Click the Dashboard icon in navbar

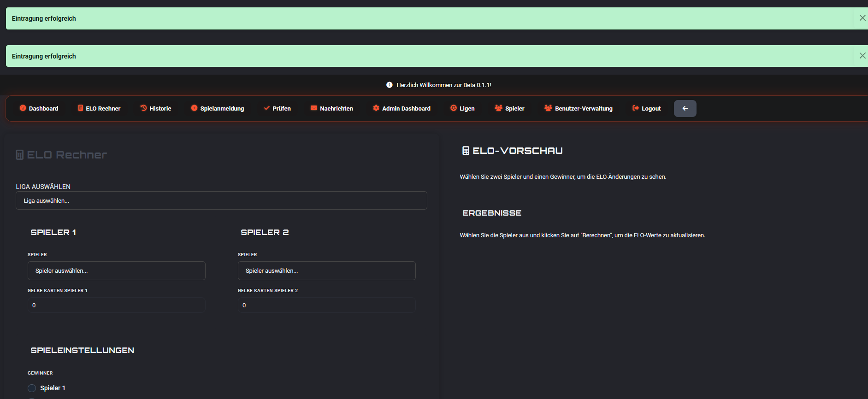point(23,108)
